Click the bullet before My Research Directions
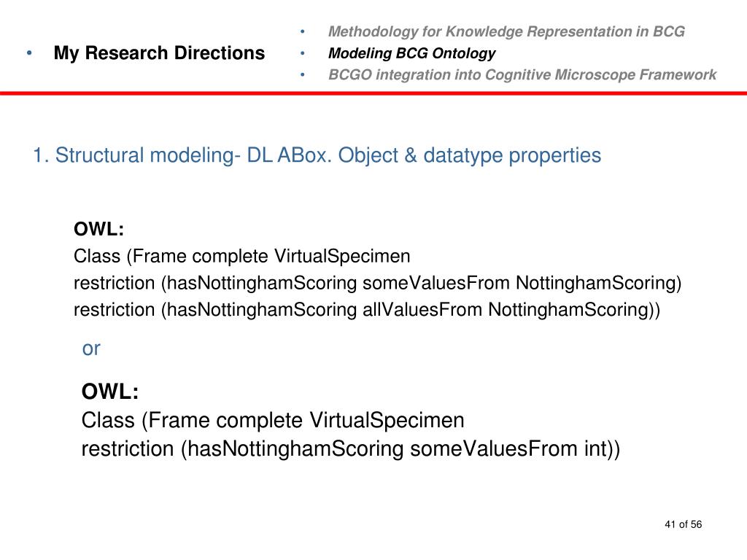This screenshot has width=747, height=560. (29, 52)
